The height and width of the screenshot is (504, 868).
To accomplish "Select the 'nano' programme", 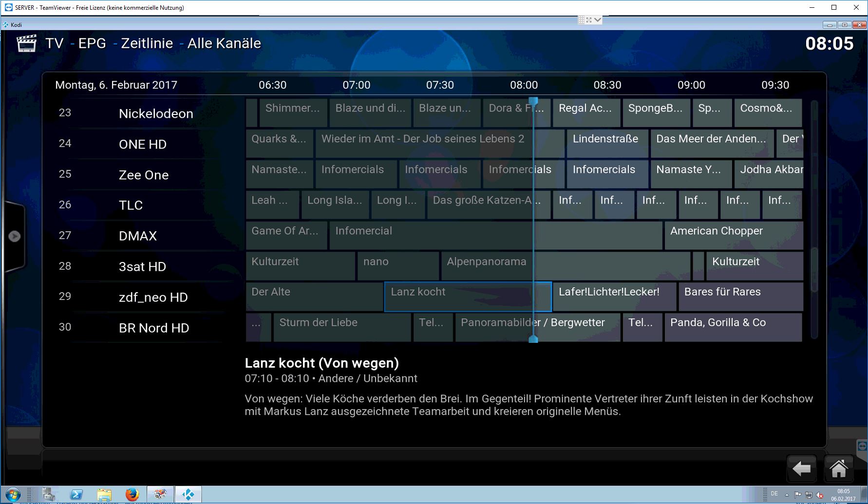I will coord(398,266).
